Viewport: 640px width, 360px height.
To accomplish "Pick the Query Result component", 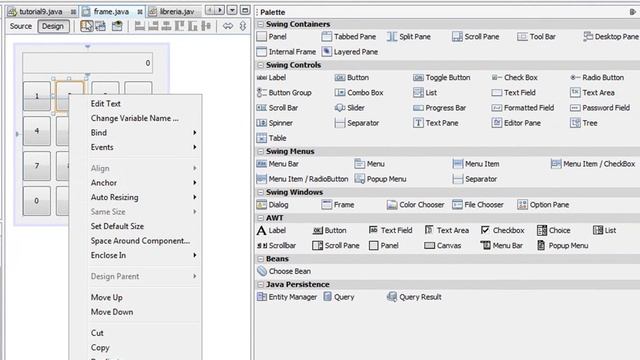I will pos(414,297).
